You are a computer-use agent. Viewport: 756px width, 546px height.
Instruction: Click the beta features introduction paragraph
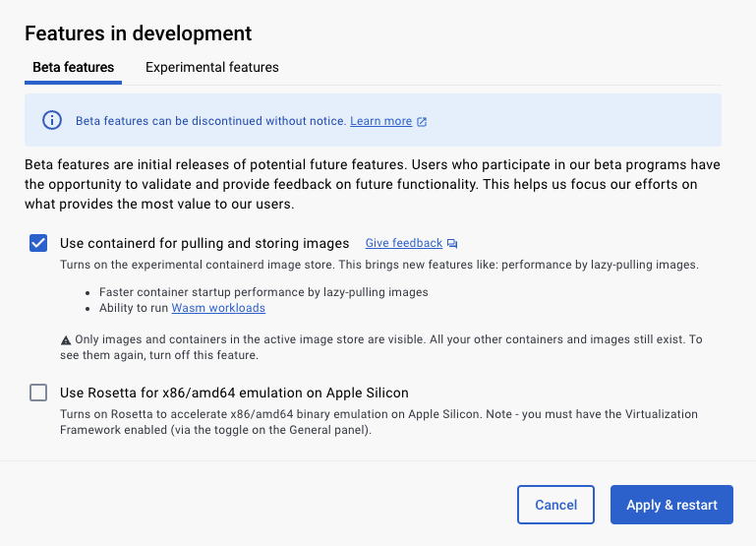pos(374,184)
